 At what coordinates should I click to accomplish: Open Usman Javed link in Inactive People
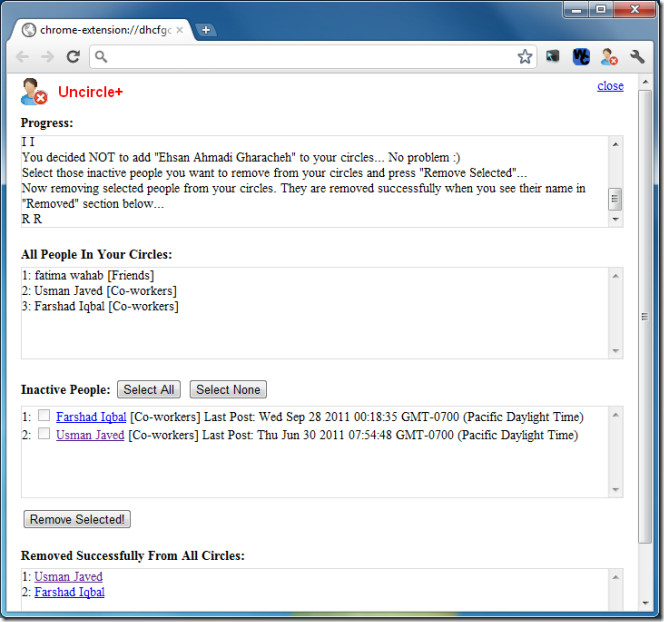[x=90, y=435]
